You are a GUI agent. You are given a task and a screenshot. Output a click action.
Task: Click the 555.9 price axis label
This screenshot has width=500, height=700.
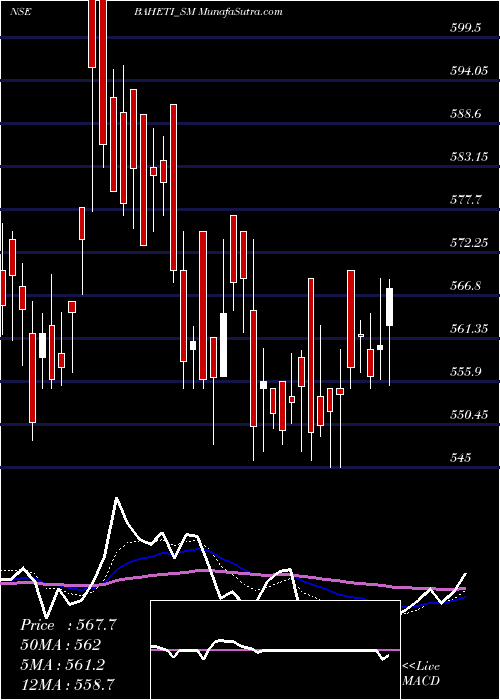(465, 371)
